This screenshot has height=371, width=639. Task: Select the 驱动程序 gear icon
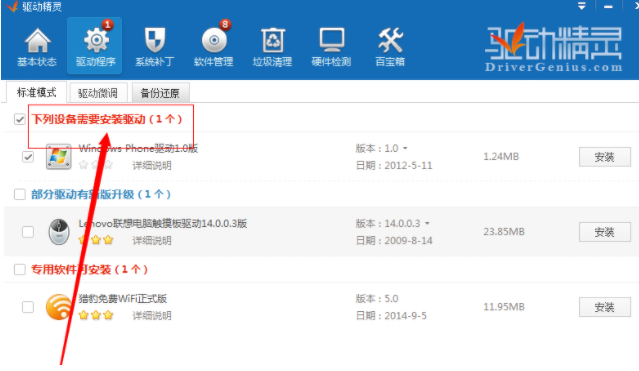(x=96, y=41)
